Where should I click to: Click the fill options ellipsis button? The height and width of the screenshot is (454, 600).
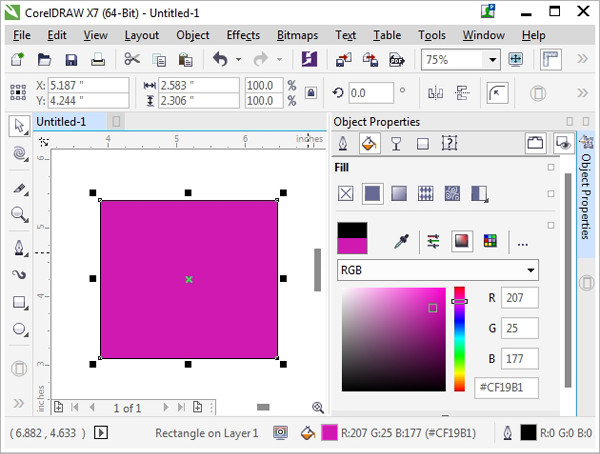coord(522,244)
